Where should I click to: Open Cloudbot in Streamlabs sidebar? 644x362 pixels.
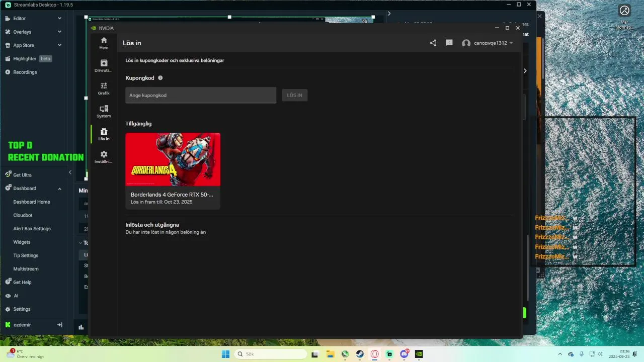click(23, 215)
